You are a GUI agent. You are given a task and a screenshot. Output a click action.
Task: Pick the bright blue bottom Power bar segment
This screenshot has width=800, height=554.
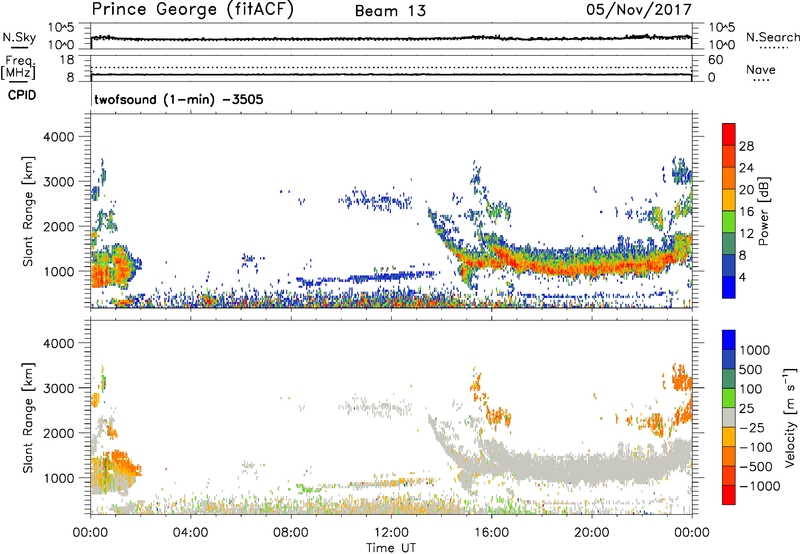(x=729, y=287)
